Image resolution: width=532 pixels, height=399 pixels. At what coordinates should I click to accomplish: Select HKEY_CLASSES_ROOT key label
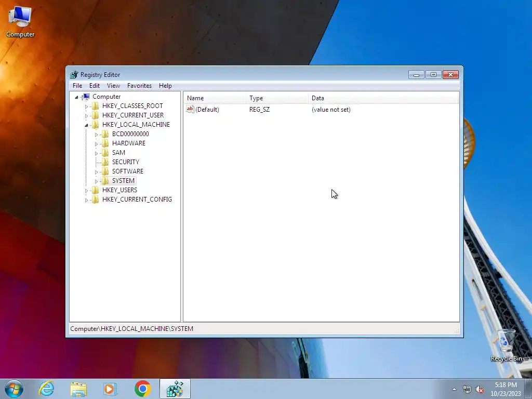click(132, 106)
